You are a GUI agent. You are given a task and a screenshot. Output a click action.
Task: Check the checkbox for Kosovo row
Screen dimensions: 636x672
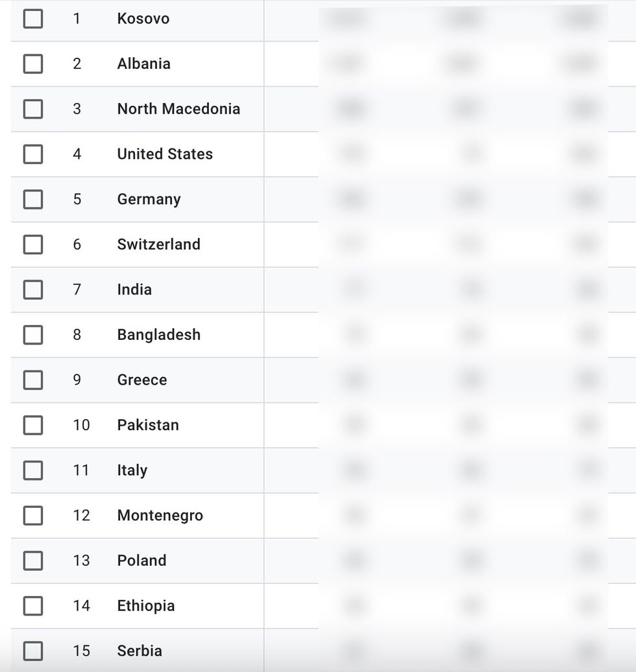point(33,19)
